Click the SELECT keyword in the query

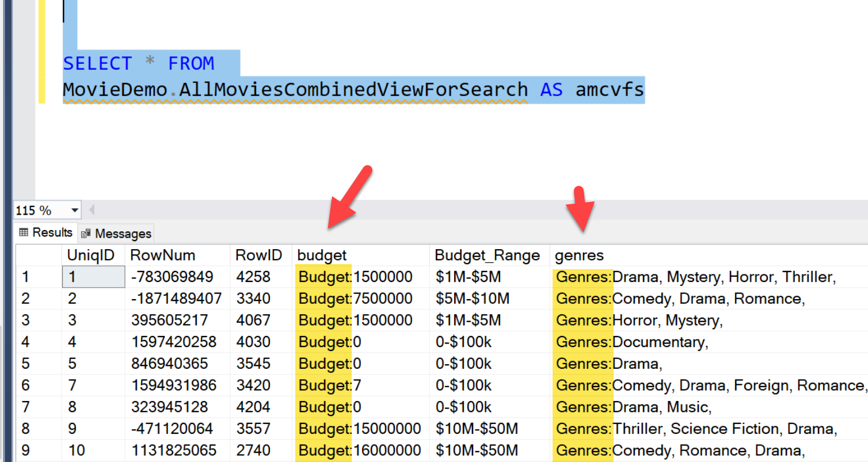(x=97, y=63)
